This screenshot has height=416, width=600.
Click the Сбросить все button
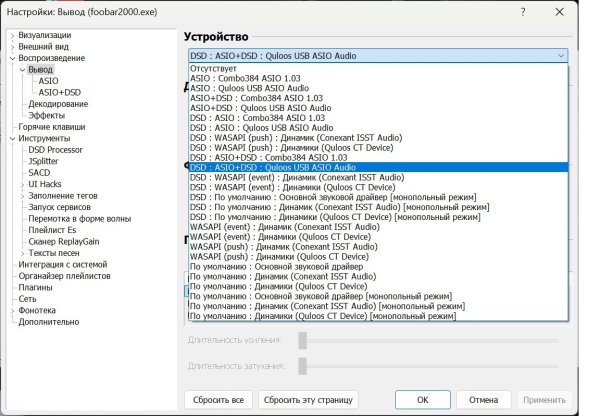(218, 400)
